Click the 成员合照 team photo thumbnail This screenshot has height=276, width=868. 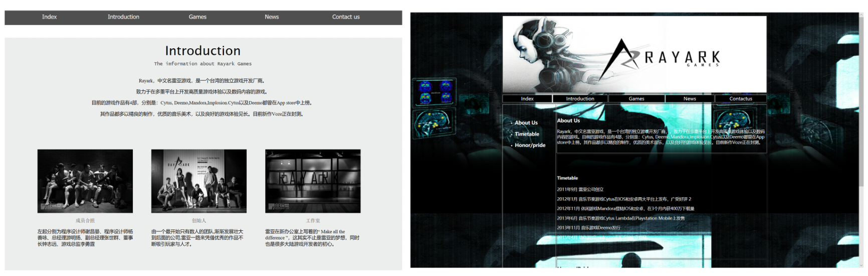click(x=85, y=181)
